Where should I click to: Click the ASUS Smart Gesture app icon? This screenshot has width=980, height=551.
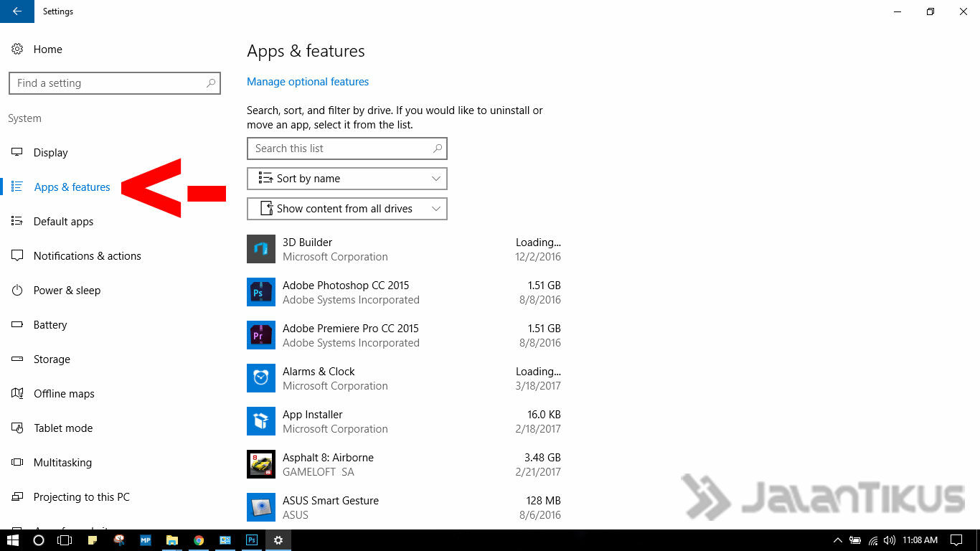pos(261,507)
